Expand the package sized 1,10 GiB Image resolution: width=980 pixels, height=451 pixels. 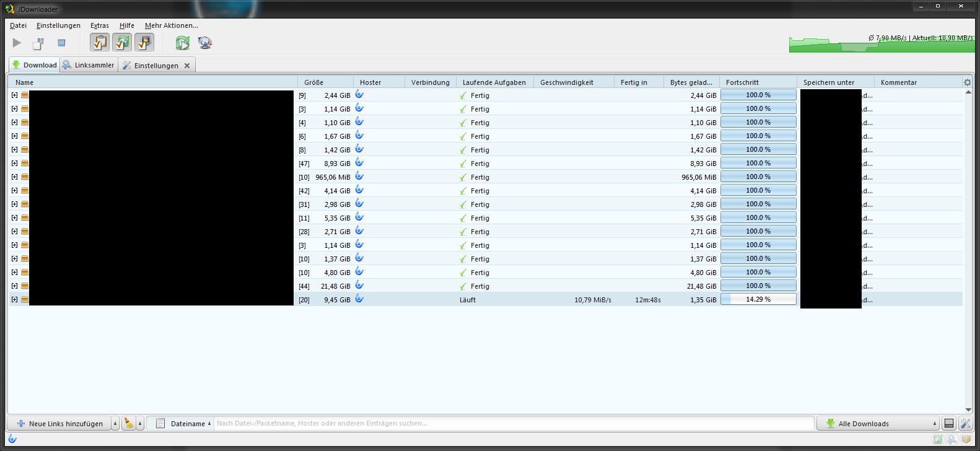coord(14,123)
